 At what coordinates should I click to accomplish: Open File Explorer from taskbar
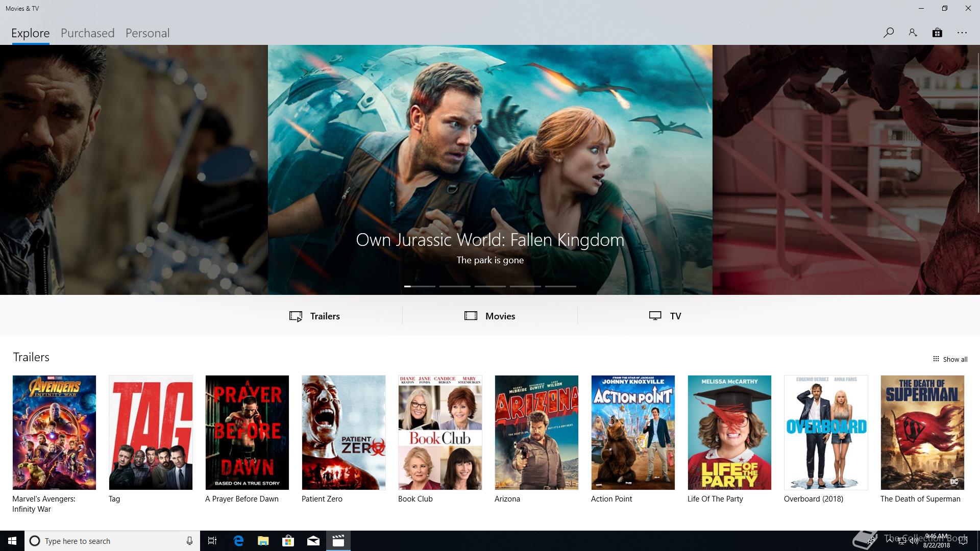(263, 541)
